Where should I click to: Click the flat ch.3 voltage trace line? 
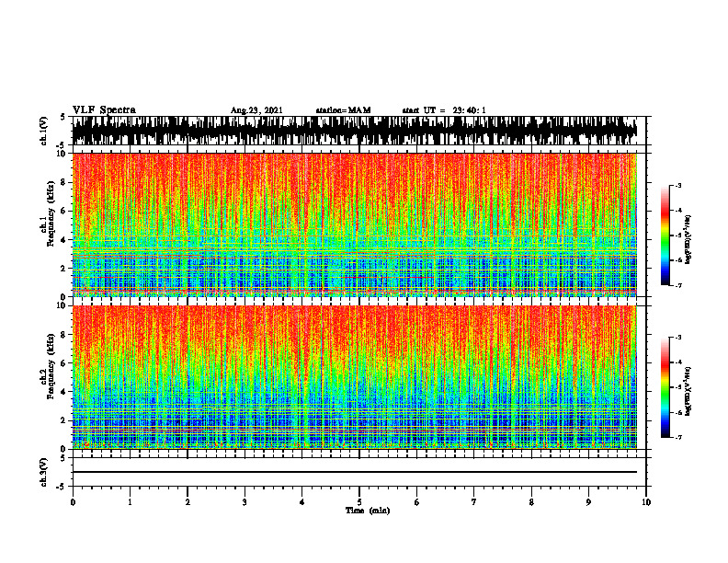pyautogui.click(x=354, y=472)
